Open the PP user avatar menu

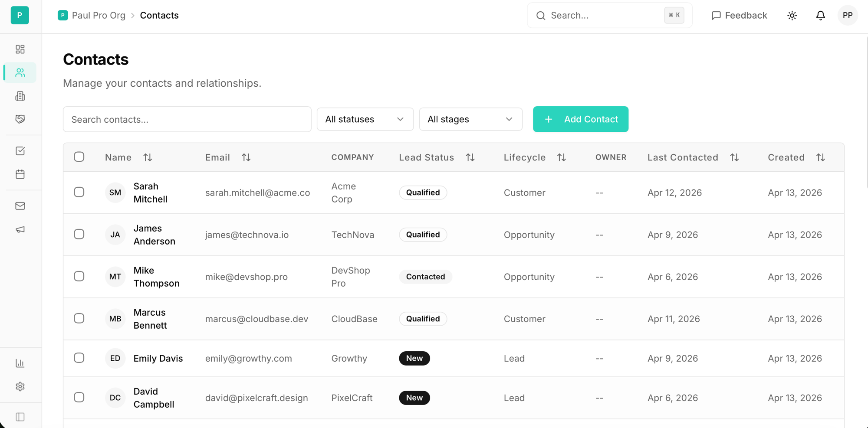[x=847, y=16]
